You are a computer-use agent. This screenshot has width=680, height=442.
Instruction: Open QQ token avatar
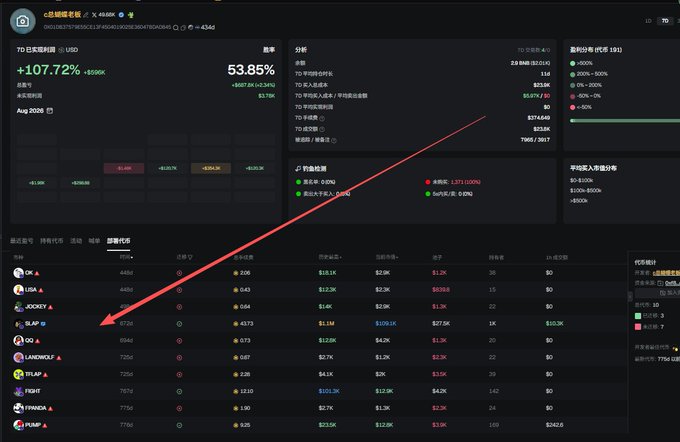18,341
